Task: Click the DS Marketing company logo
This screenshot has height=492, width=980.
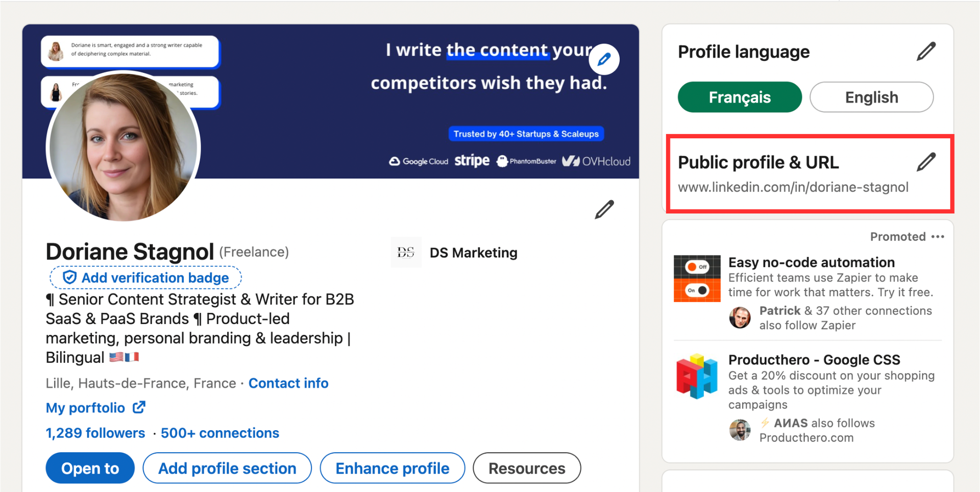Action: 406,252
